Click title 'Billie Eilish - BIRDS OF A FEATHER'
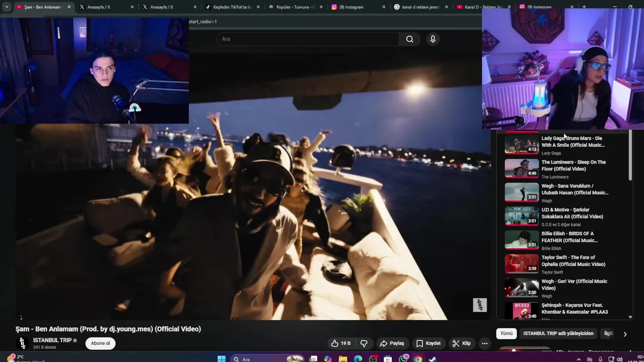This screenshot has width=644, height=362. [x=569, y=237]
